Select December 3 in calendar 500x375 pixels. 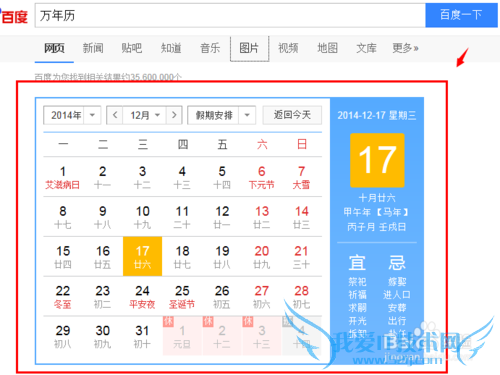[142, 177]
